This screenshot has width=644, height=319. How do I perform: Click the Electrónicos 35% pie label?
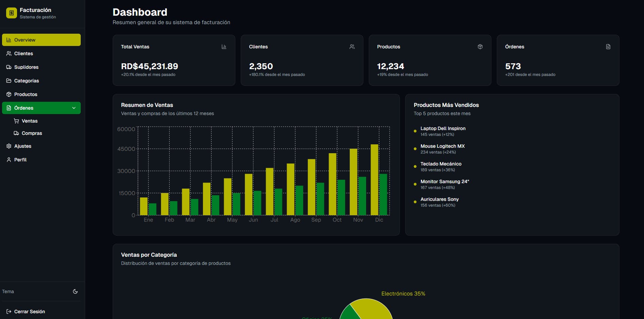point(403,293)
